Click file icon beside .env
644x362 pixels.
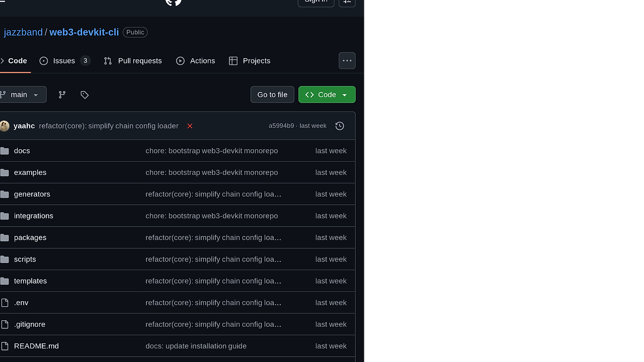click(x=5, y=303)
